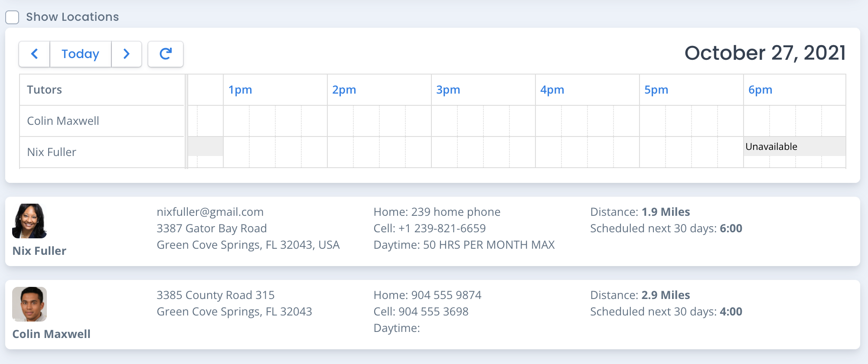Screen dimensions: 868x364
Task: Click the Nix Fuller name under photo
Action: [x=39, y=251]
